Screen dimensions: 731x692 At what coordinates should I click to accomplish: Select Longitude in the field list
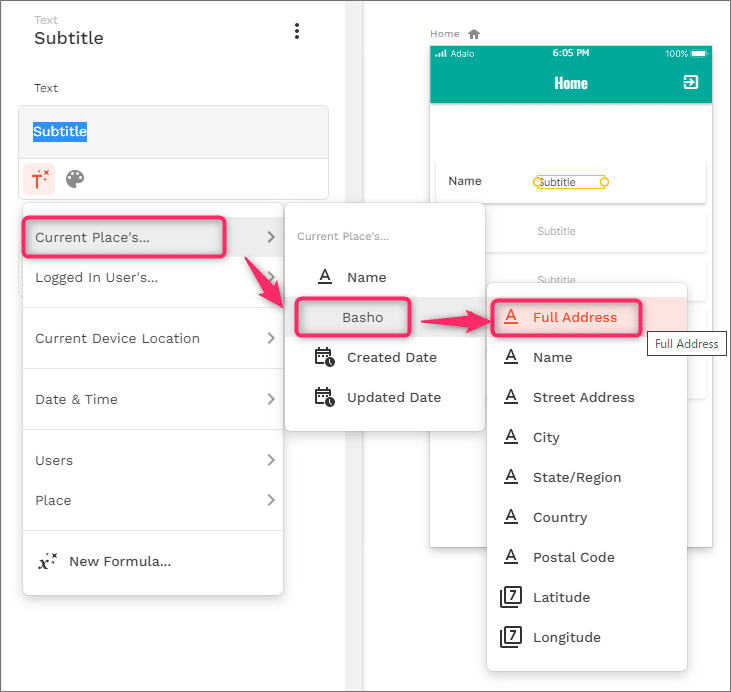click(587, 637)
